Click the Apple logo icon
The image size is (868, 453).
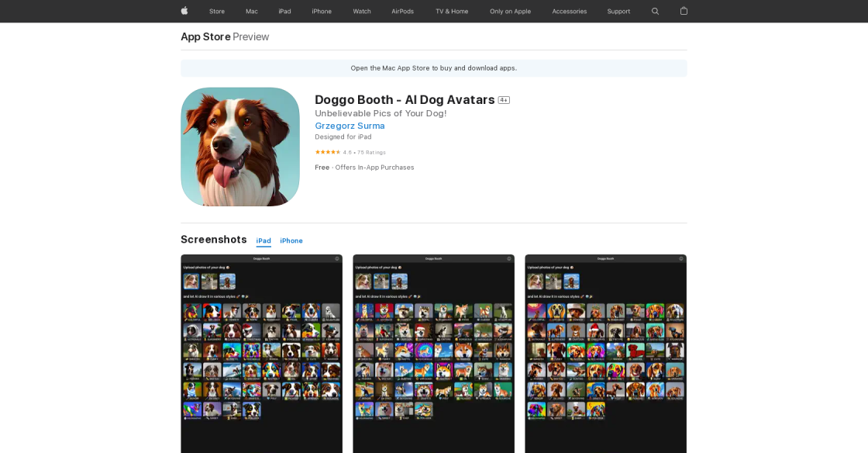coord(184,11)
